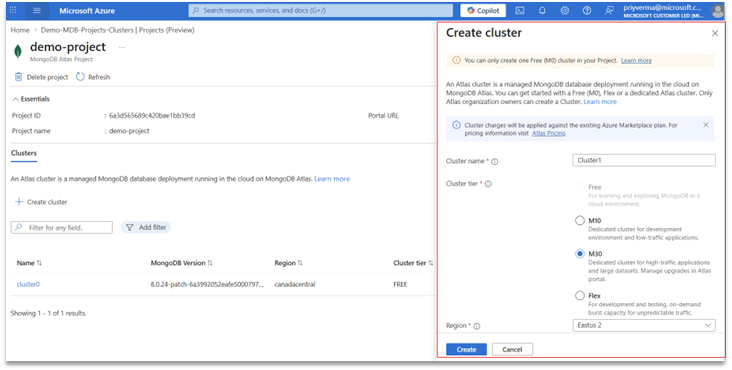Select the Free cluster tier radio

point(579,187)
